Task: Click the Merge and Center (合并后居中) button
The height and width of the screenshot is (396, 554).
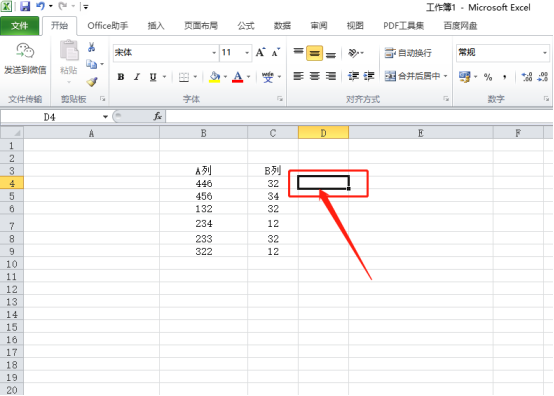Action: click(412, 76)
